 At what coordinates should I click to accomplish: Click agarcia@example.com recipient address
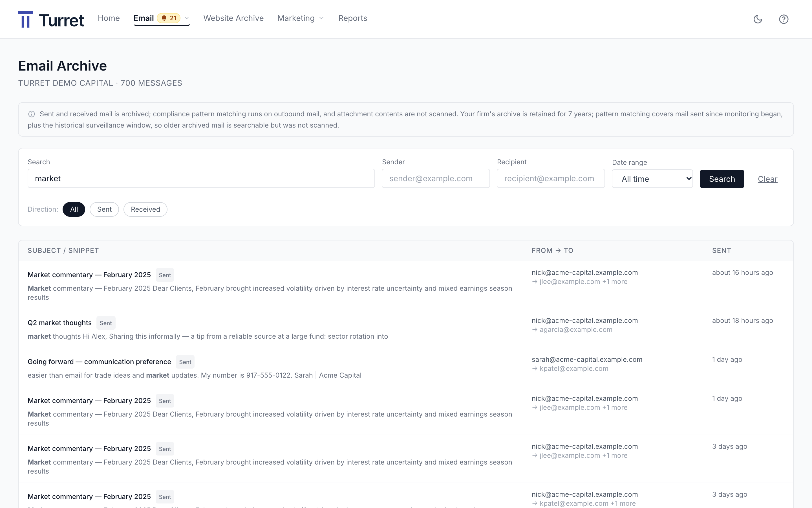tap(576, 330)
